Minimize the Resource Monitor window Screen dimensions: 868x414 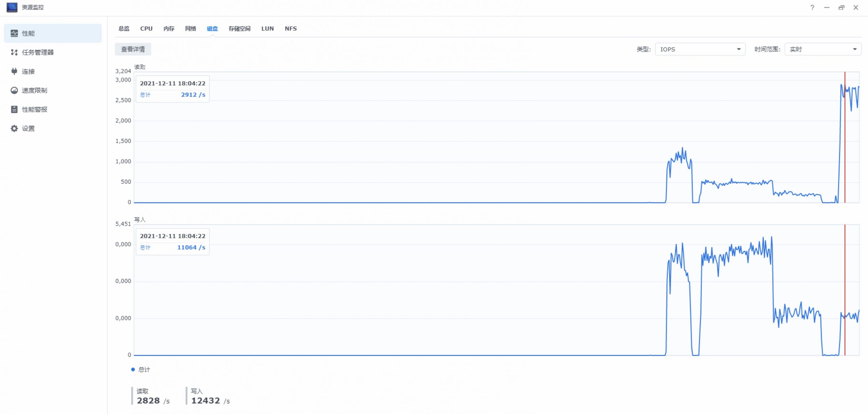point(827,7)
